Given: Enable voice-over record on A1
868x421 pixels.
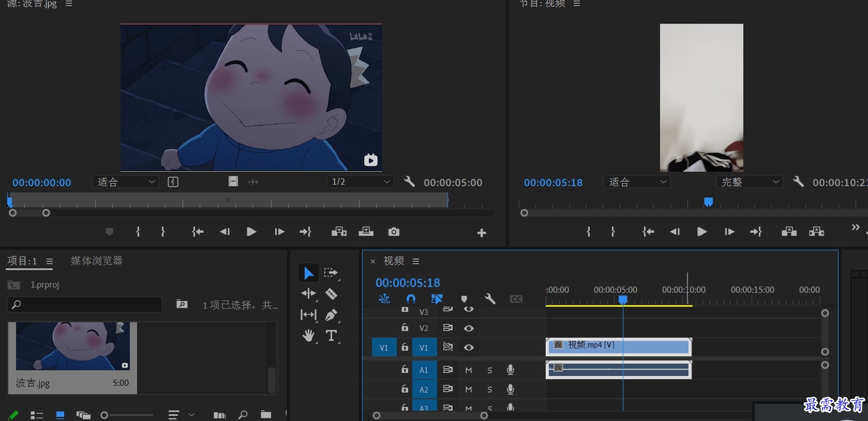Looking at the screenshot, I should pyautogui.click(x=511, y=370).
